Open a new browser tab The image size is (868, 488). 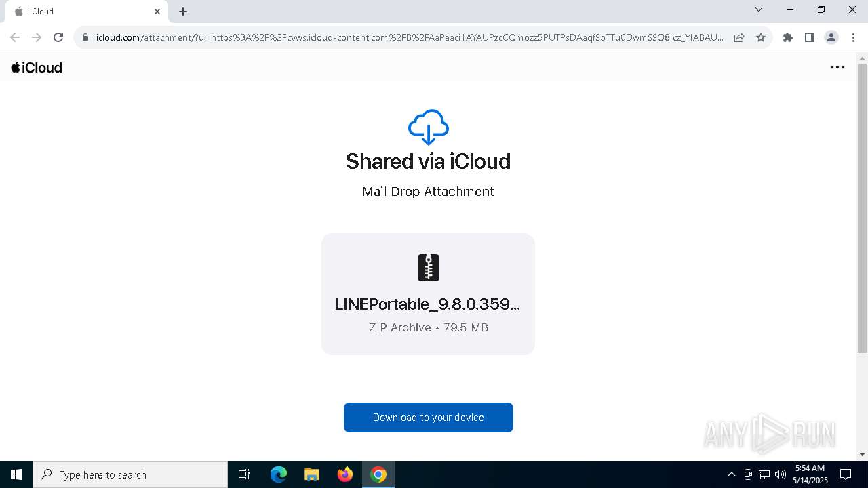coord(183,12)
